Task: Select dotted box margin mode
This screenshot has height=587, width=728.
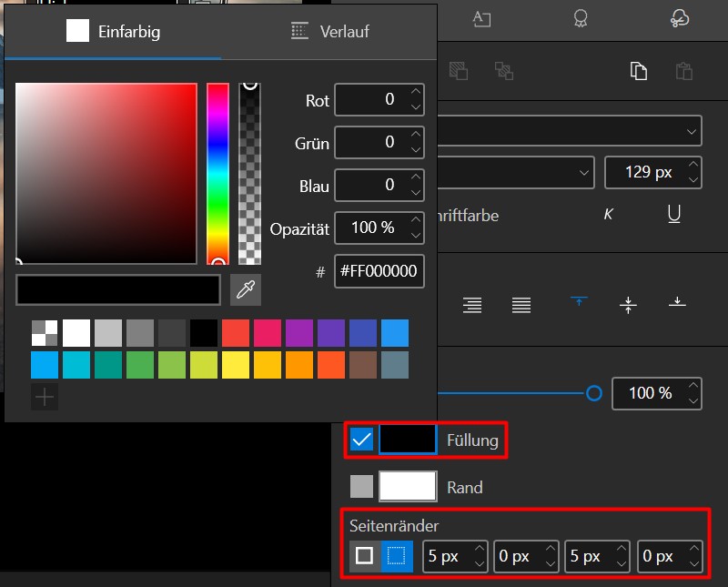Action: [x=397, y=556]
